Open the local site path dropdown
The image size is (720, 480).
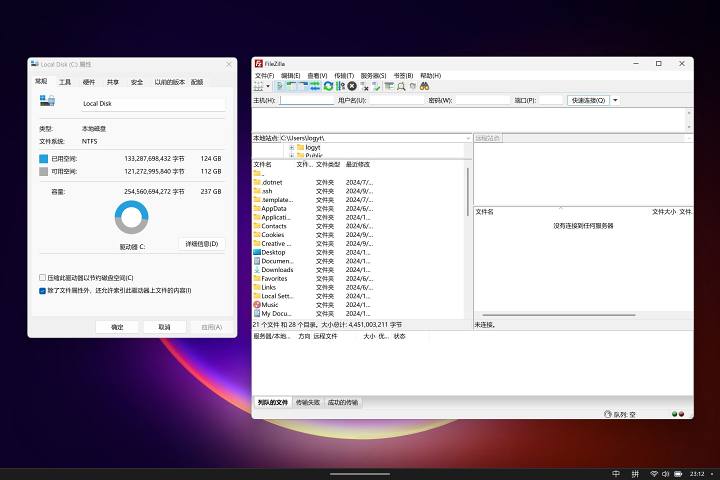[468, 137]
